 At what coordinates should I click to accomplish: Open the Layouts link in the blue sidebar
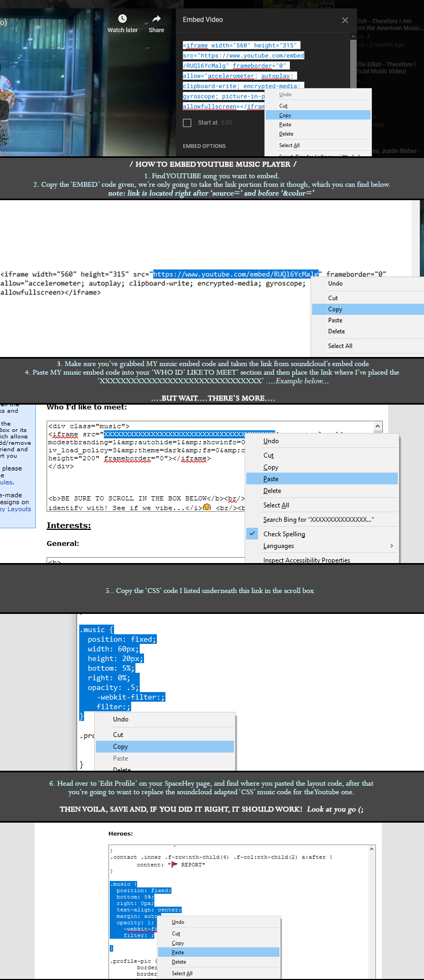tap(19, 509)
